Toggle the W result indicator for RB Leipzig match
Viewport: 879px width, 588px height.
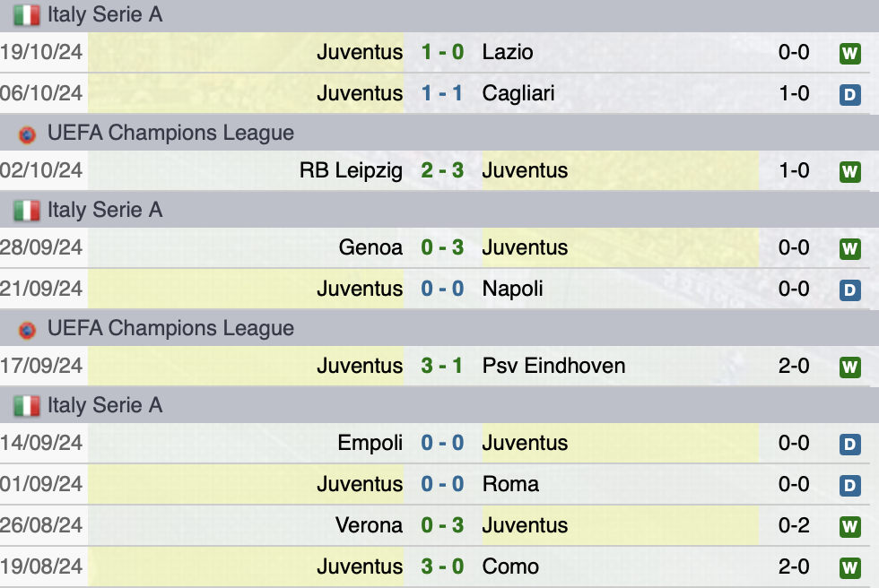point(851,169)
